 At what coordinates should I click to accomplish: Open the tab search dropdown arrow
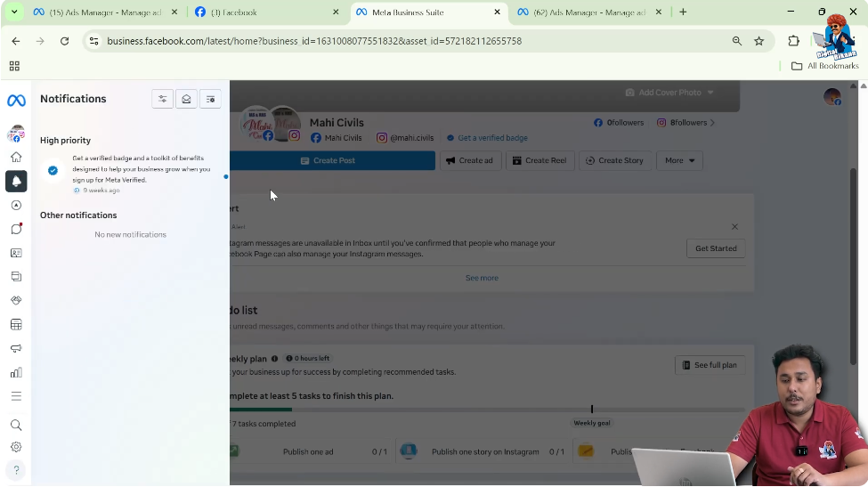(14, 12)
